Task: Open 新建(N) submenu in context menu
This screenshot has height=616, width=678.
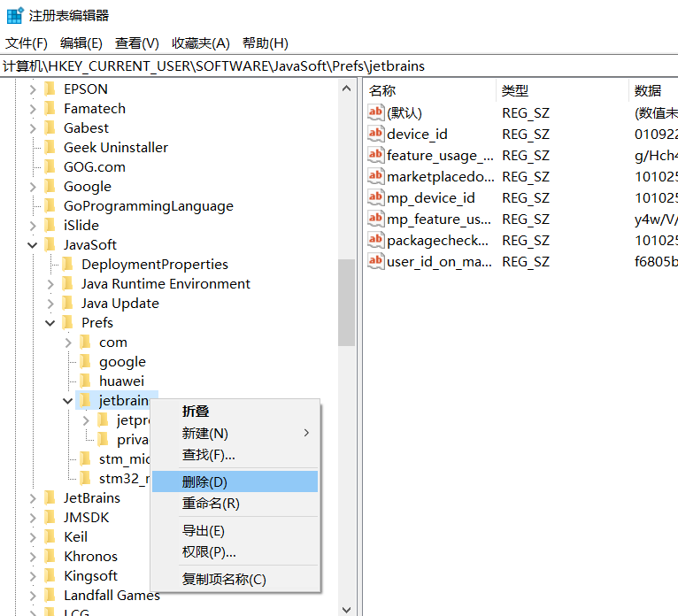Action: (x=205, y=433)
